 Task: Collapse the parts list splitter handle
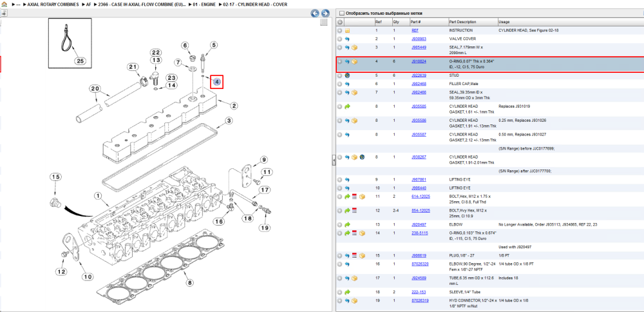click(x=334, y=161)
